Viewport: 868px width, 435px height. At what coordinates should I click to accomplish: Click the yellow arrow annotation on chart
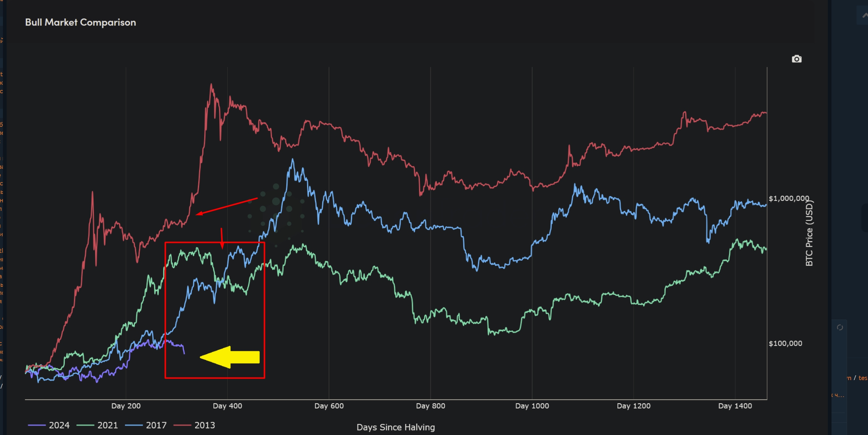pos(230,357)
